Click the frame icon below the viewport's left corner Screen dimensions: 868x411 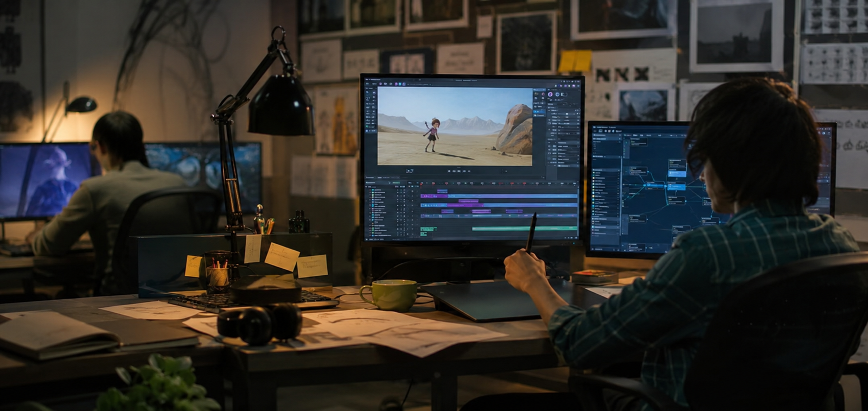(x=410, y=171)
